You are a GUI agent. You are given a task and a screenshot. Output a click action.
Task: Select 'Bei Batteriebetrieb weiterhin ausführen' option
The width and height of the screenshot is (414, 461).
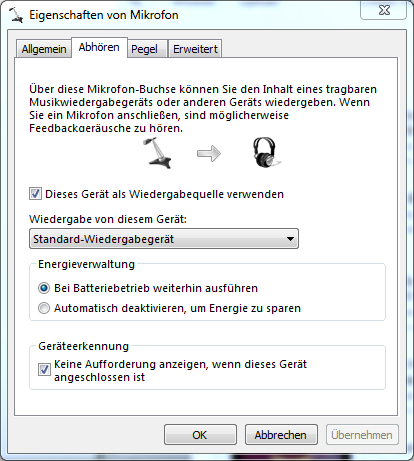pyautogui.click(x=44, y=288)
